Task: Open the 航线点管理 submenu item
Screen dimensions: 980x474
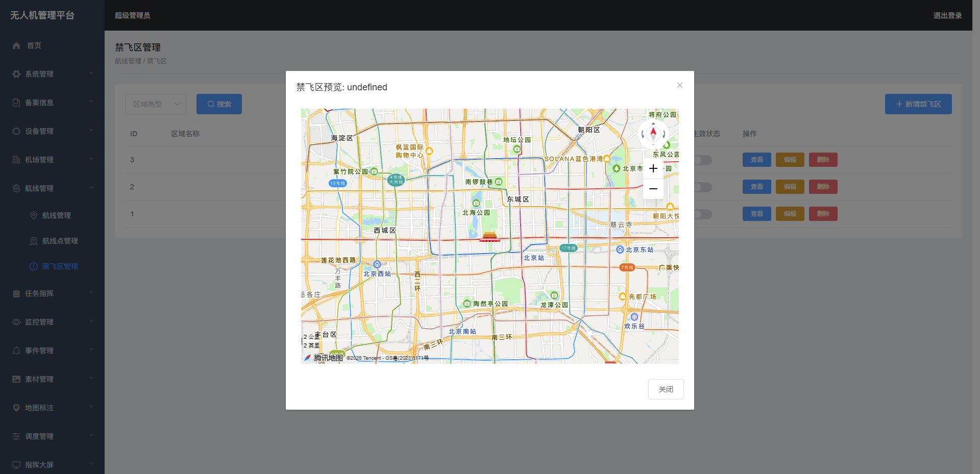Action: point(60,241)
